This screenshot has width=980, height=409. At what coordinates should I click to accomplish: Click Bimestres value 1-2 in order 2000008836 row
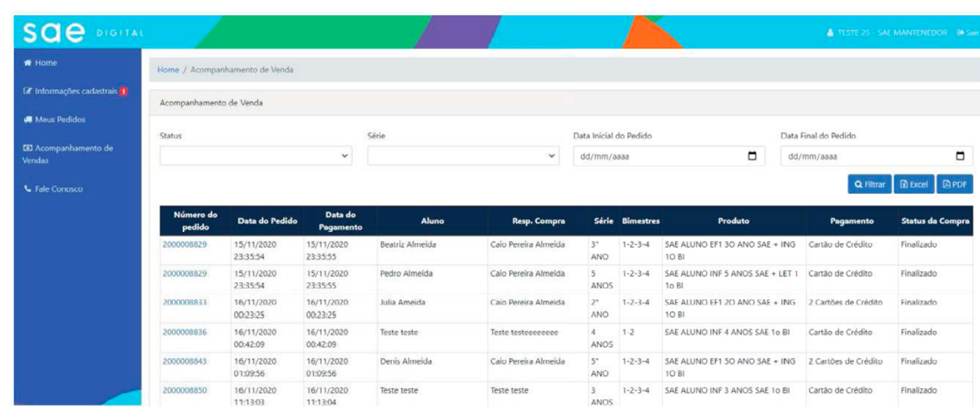click(629, 332)
